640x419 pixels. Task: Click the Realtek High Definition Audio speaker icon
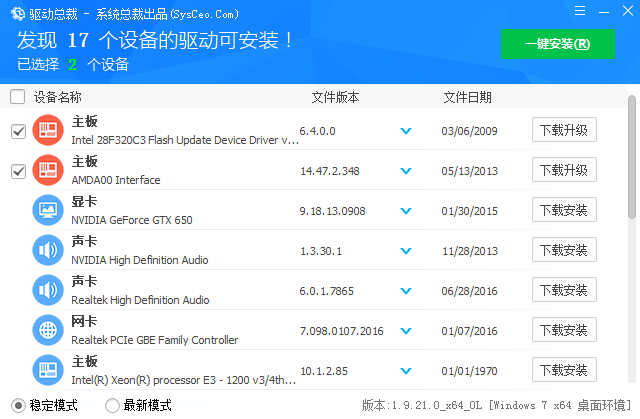point(48,290)
